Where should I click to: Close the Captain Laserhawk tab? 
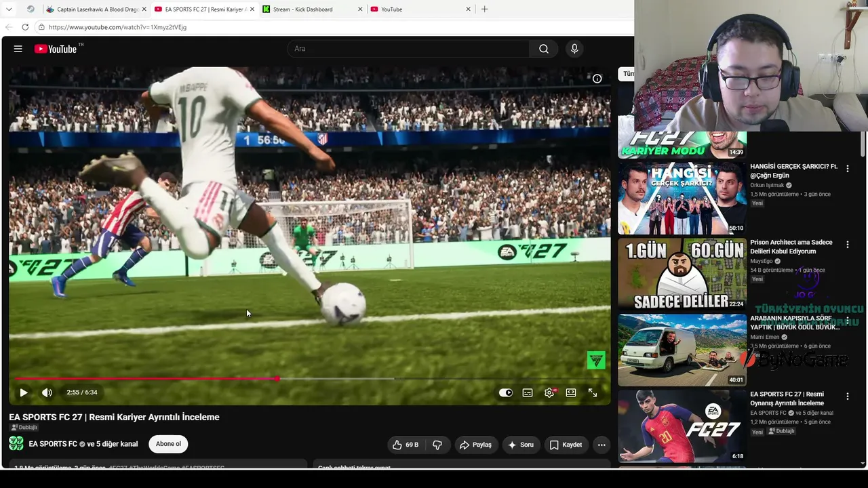point(144,9)
